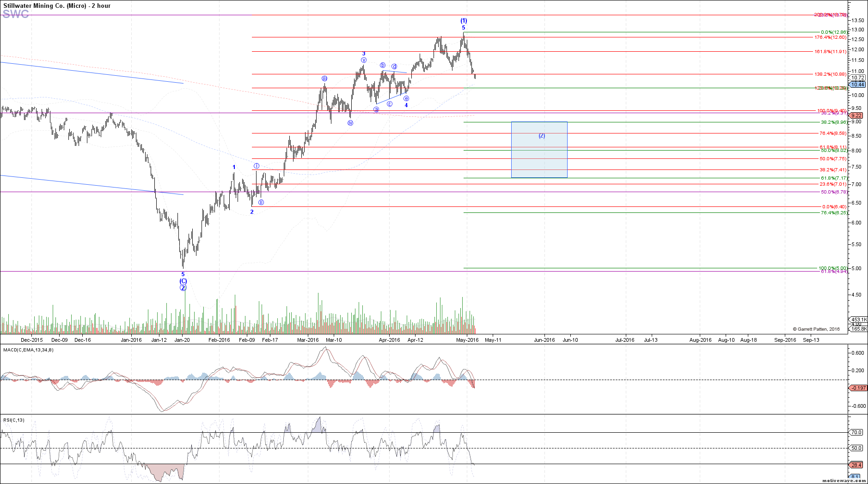Select the circled iv wave label
Viewport: 868px width, 484px height.
350,123
